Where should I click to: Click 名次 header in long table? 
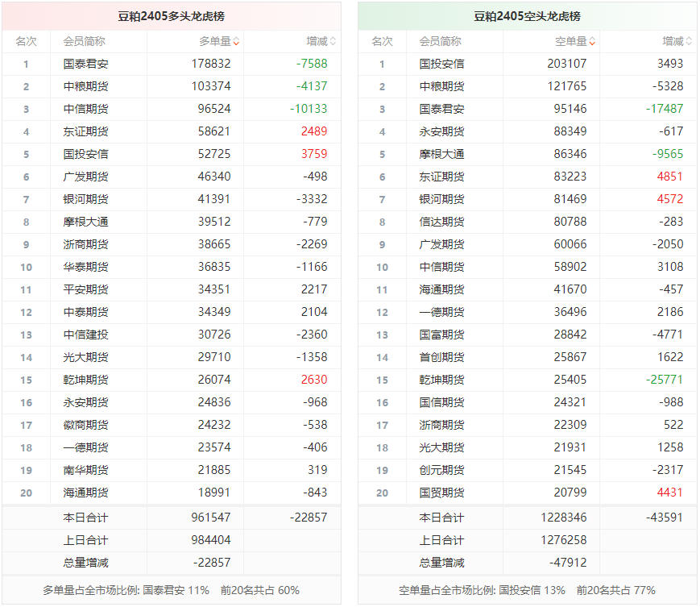point(27,42)
